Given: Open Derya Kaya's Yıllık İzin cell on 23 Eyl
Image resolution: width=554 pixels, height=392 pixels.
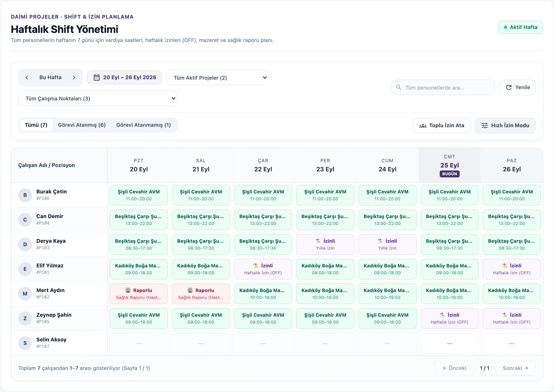Looking at the screenshot, I should pos(325,244).
